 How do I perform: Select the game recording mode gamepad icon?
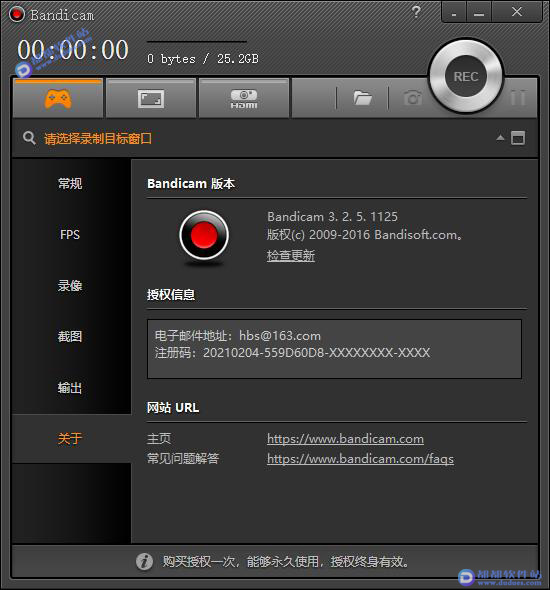(x=58, y=99)
